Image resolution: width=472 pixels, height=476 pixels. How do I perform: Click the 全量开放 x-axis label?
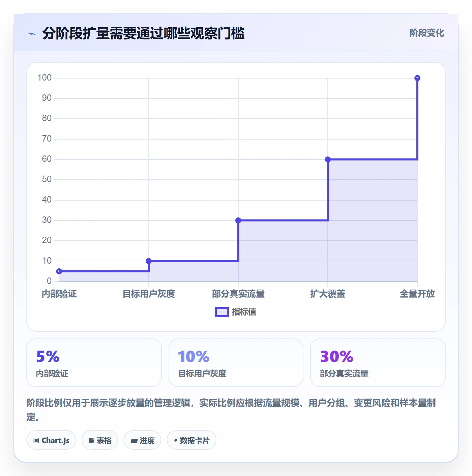417,294
